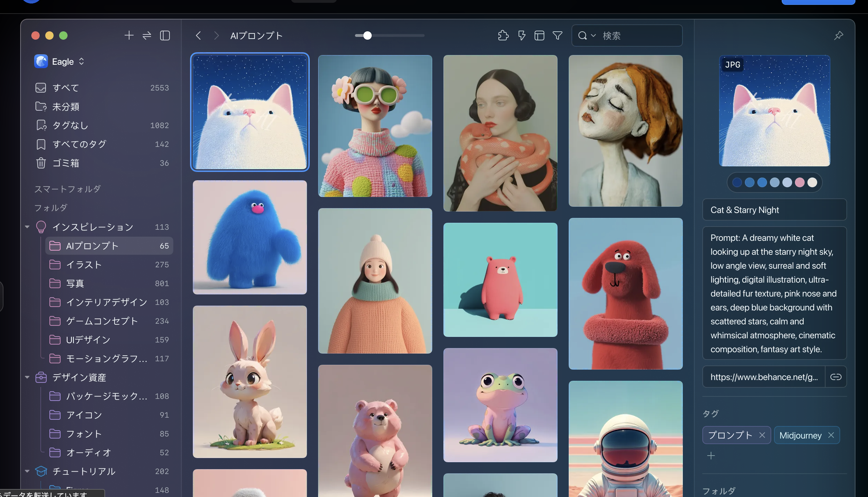Remove the Midjourney tag
Image resolution: width=868 pixels, height=497 pixels.
(x=831, y=435)
